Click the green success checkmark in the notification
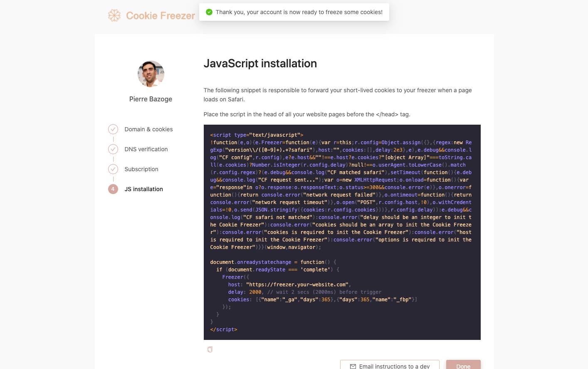Image resolution: width=588 pixels, height=369 pixels. point(209,12)
